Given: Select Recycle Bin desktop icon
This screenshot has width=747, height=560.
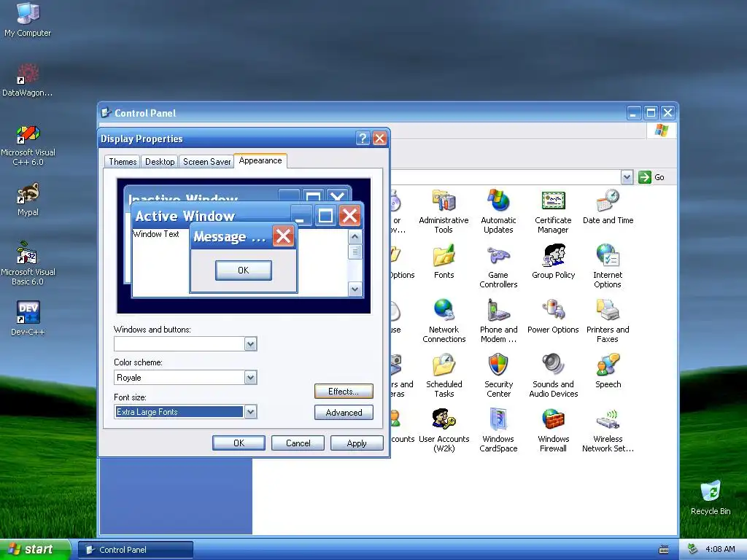Looking at the screenshot, I should (x=711, y=497).
